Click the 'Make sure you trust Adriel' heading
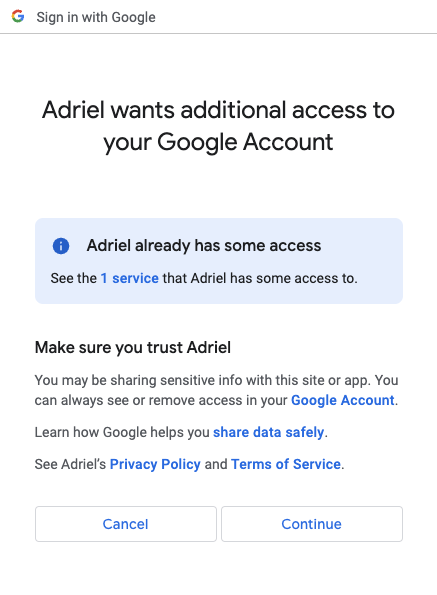Screen dimensions: 437x595 (x=133, y=348)
